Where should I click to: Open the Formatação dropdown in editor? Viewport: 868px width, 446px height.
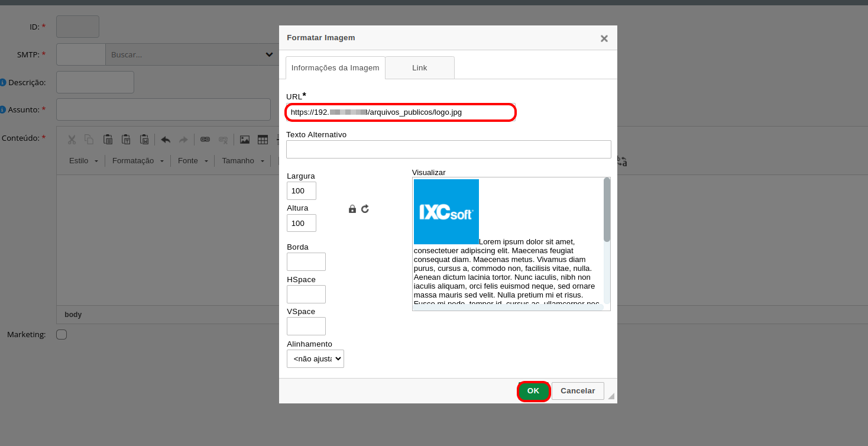tap(138, 161)
